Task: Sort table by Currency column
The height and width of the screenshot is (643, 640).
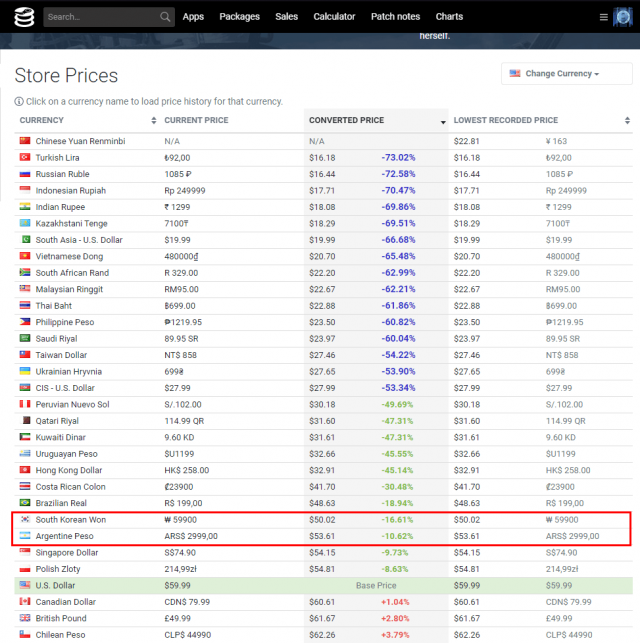Action: tap(87, 120)
